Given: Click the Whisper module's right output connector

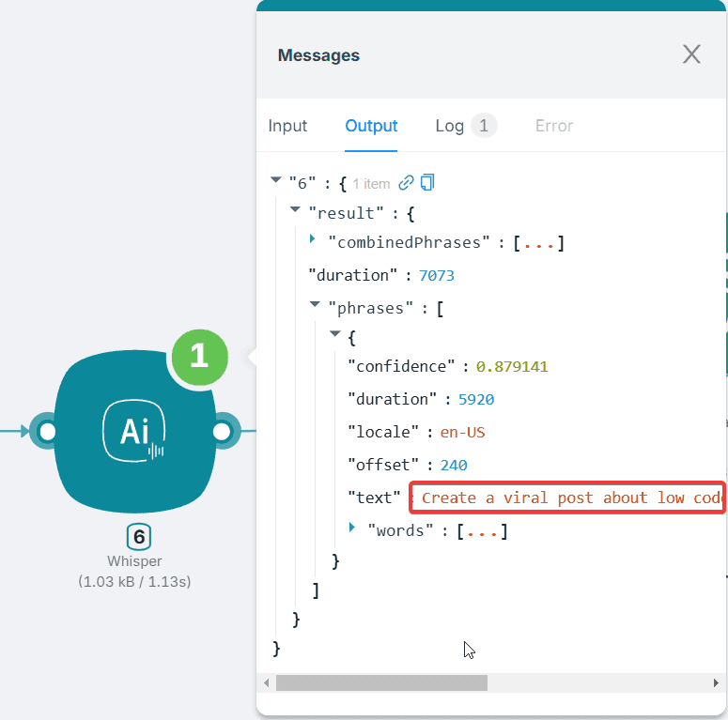Looking at the screenshot, I should coord(223,432).
